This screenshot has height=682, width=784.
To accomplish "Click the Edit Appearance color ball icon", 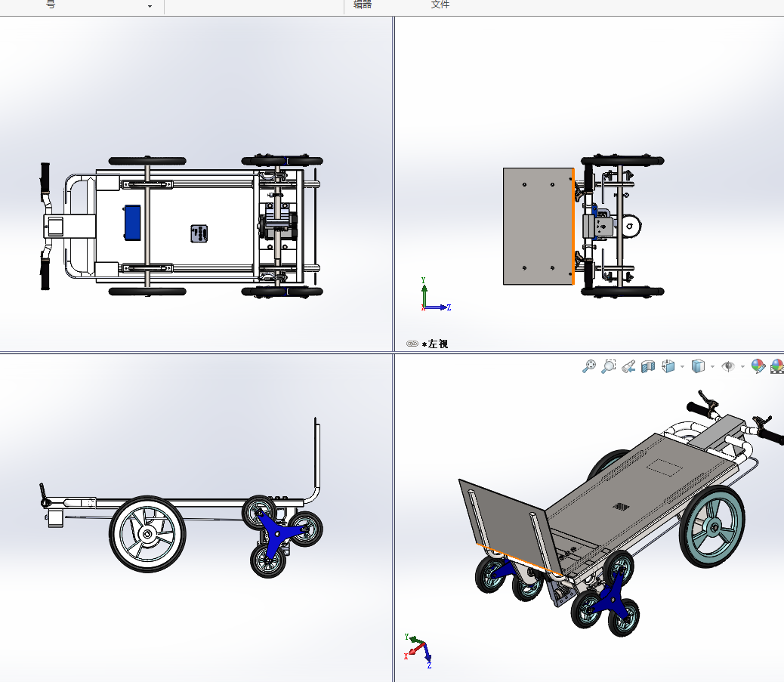I will click(758, 366).
